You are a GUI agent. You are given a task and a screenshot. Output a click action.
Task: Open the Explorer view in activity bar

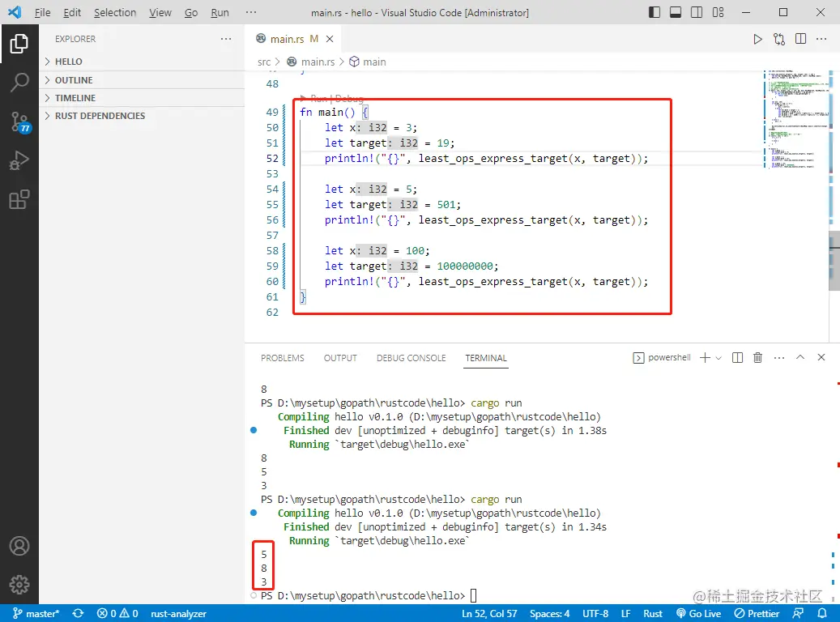coord(19,44)
